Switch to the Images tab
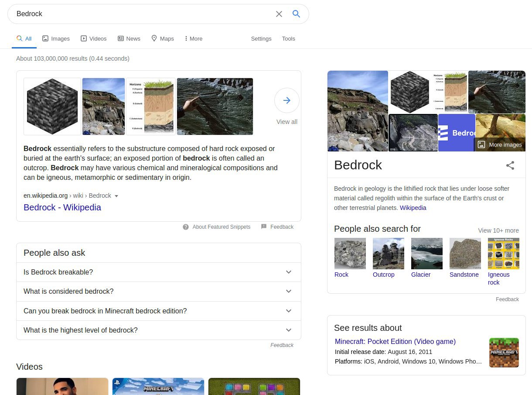Image resolution: width=532 pixels, height=395 pixels. (56, 39)
